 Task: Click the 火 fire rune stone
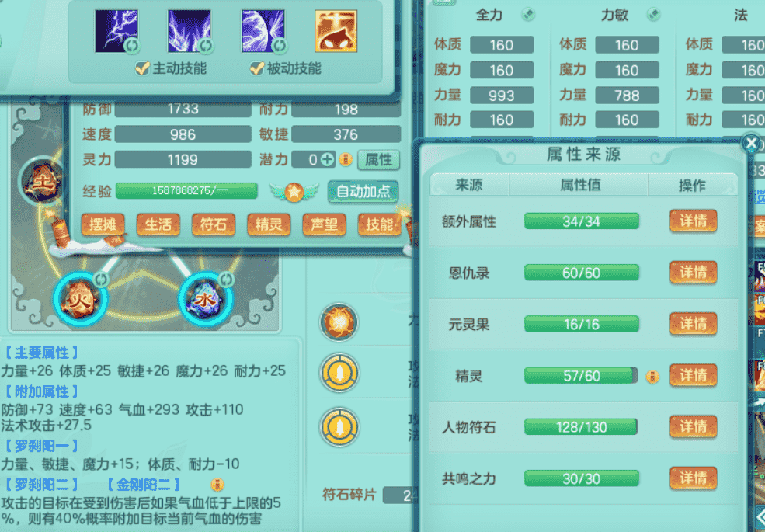tap(80, 299)
